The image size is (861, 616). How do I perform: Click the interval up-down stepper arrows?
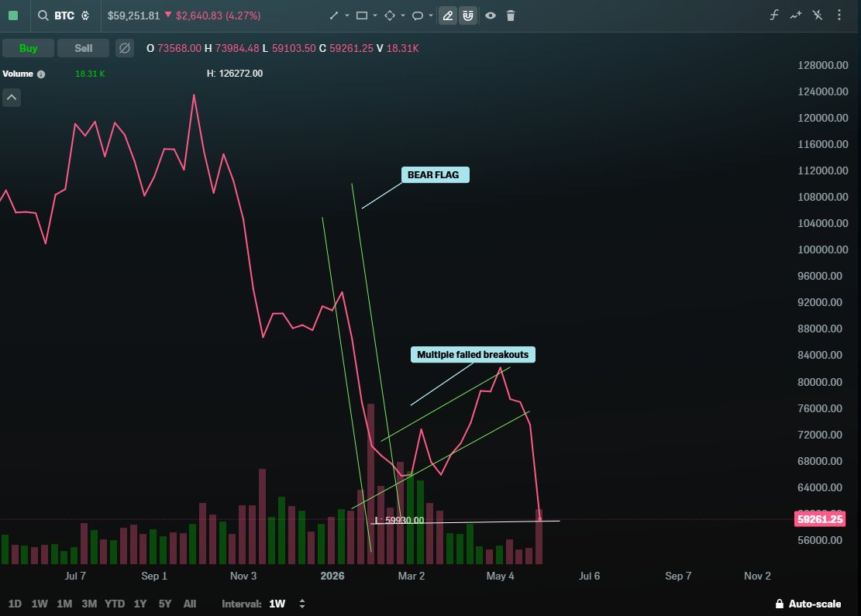pyautogui.click(x=302, y=604)
